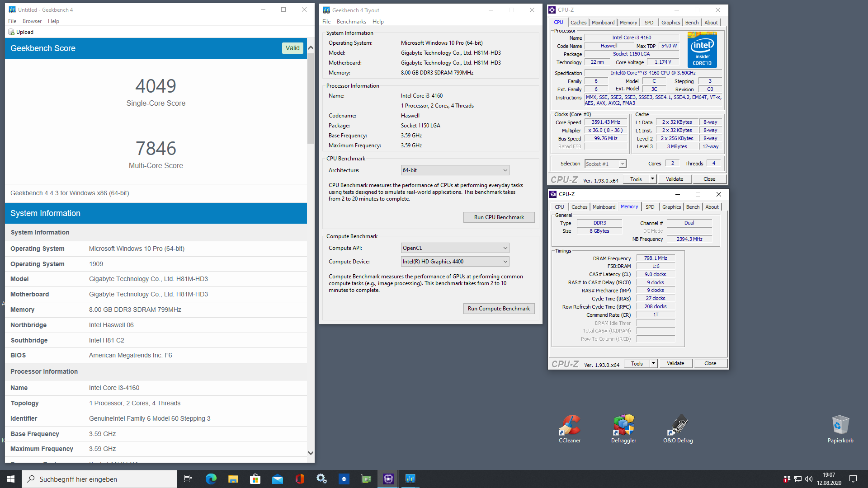
Task: Click Core Speed value 3591.43 MHz
Action: [606, 122]
